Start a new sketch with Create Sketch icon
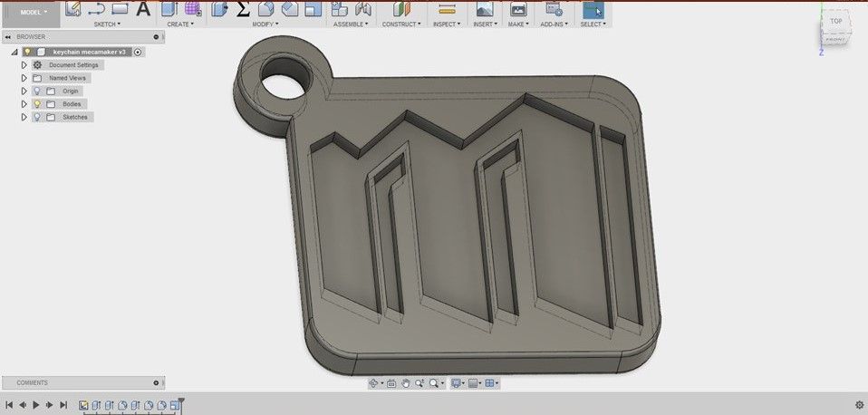Viewport: 868px width, 415px height. pyautogui.click(x=73, y=9)
